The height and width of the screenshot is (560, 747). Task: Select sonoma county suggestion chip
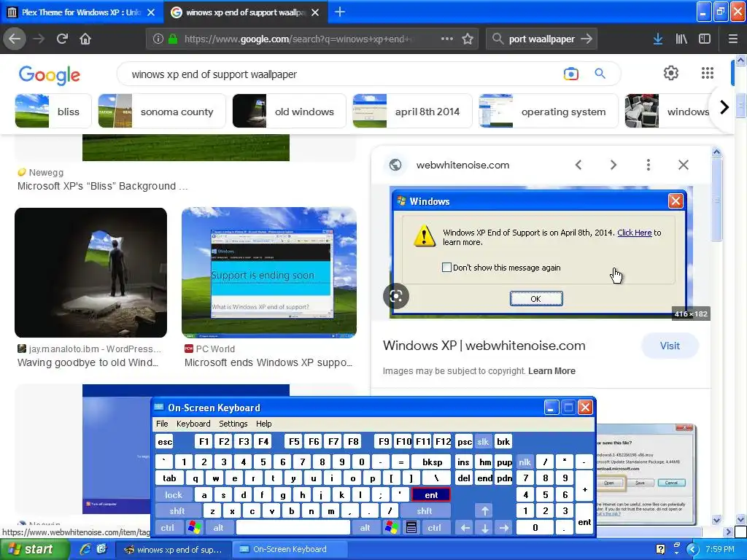(x=162, y=112)
